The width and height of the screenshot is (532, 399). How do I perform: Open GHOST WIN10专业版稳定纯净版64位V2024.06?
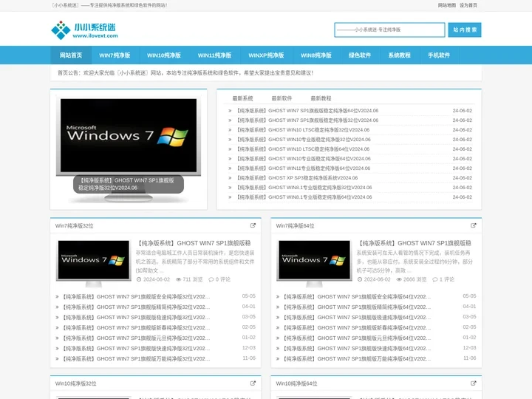point(304,158)
